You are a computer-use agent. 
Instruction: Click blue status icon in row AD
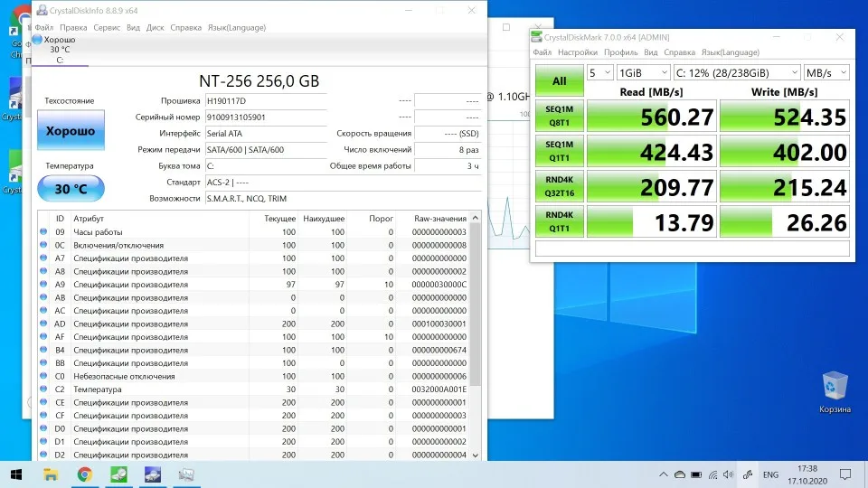click(x=43, y=324)
